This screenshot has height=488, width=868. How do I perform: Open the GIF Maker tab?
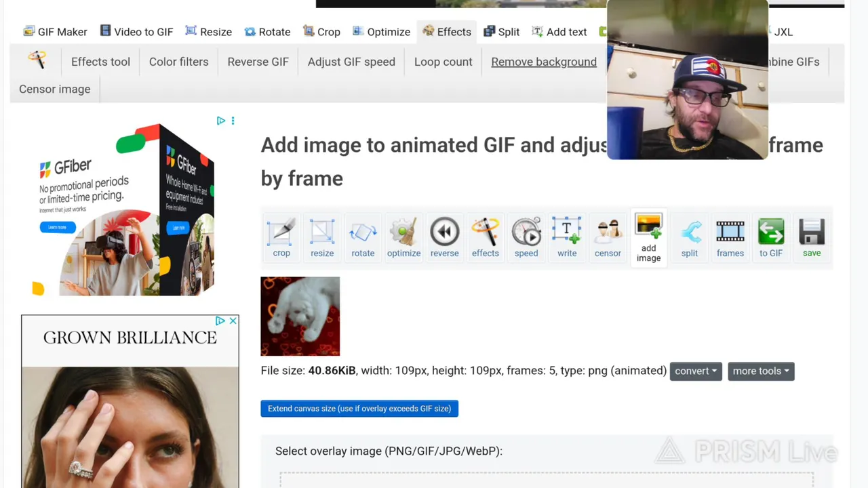click(55, 32)
